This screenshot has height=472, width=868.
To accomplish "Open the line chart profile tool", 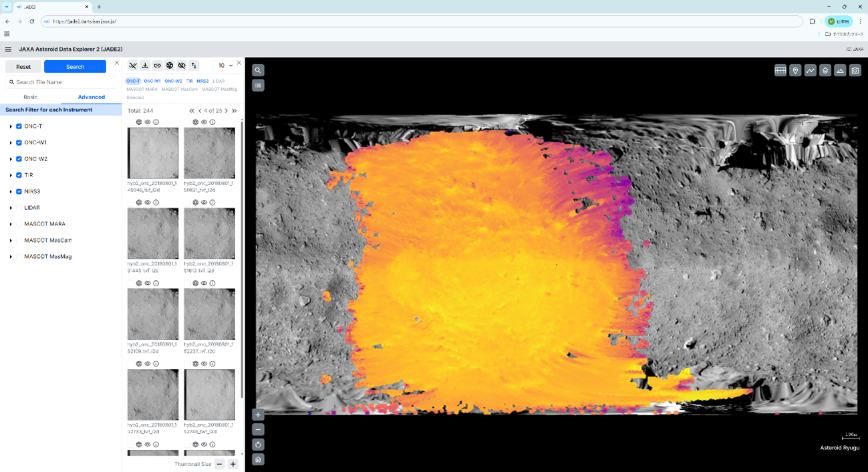I will click(810, 70).
